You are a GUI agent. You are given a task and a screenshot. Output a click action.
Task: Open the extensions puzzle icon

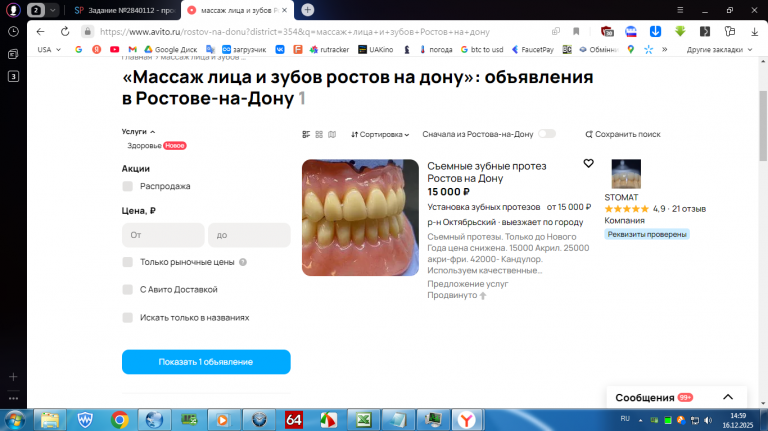pyautogui.click(x=730, y=31)
